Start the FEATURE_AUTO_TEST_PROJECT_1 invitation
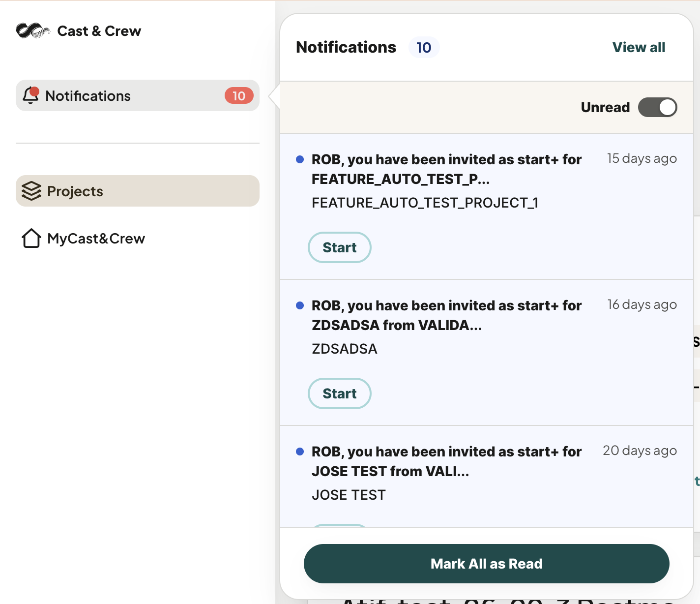700x604 pixels. (340, 247)
